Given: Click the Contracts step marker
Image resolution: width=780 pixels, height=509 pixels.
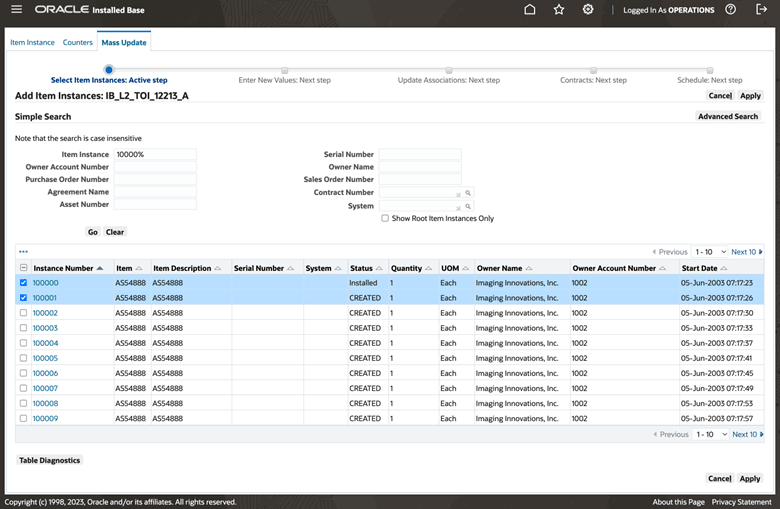Looking at the screenshot, I should [x=593, y=70].
